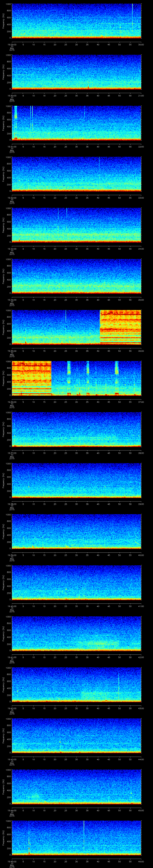Click the spectrogram plot starting at 19:36:00
Screen dimensions: 153x868
[76, 378]
